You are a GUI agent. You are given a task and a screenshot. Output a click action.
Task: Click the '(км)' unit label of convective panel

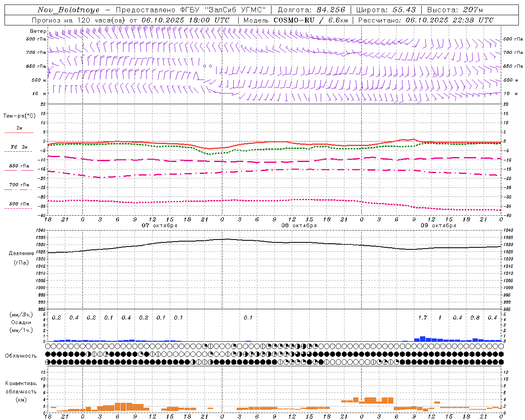21,399
